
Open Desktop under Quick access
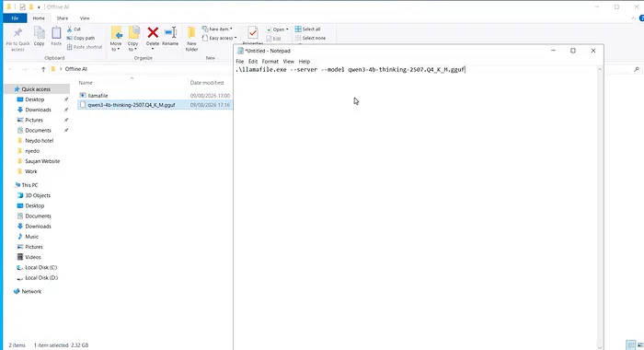point(35,99)
